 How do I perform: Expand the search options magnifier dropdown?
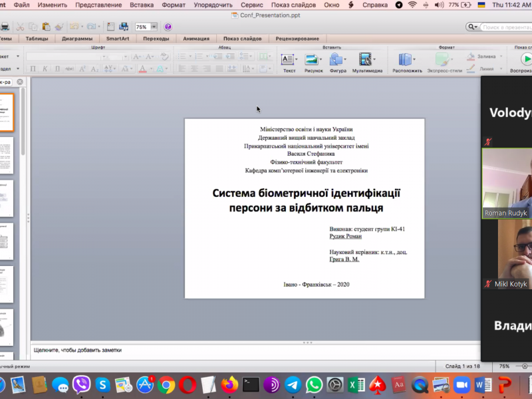click(x=473, y=27)
